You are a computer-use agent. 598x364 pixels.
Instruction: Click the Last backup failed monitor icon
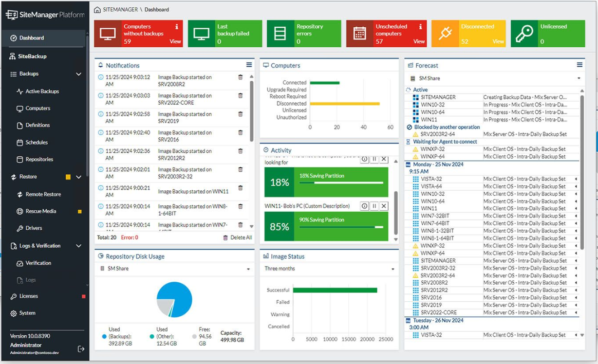[x=201, y=34]
